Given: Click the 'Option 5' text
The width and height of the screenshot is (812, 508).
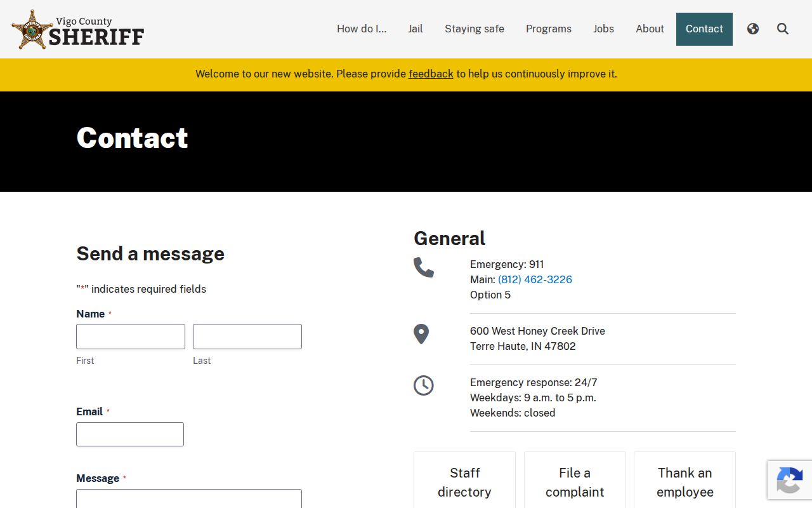Looking at the screenshot, I should (x=490, y=295).
